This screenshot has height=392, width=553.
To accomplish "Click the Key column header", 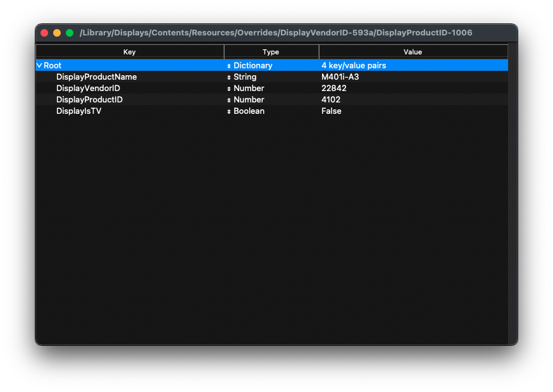I will click(130, 52).
